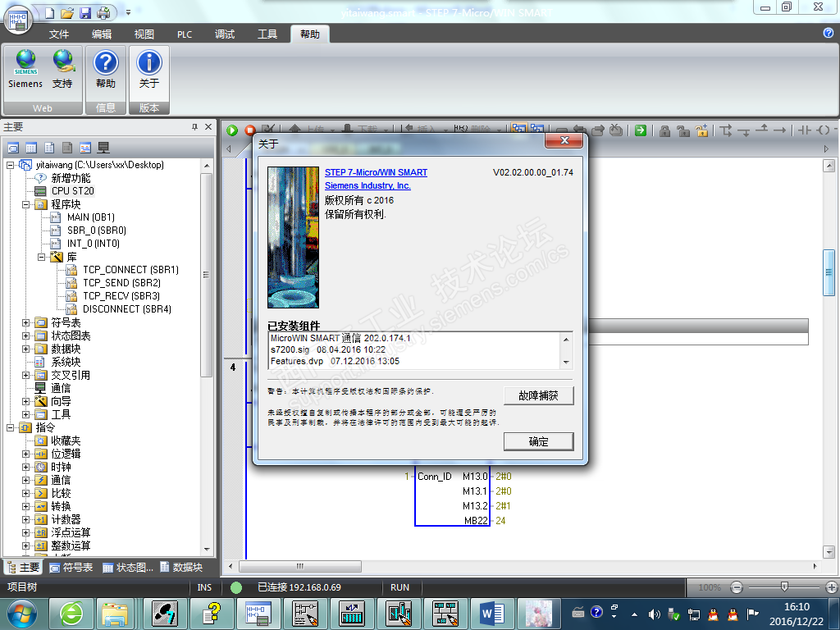Open the Symbol Table navigation icon
The image size is (840, 630).
13,148
